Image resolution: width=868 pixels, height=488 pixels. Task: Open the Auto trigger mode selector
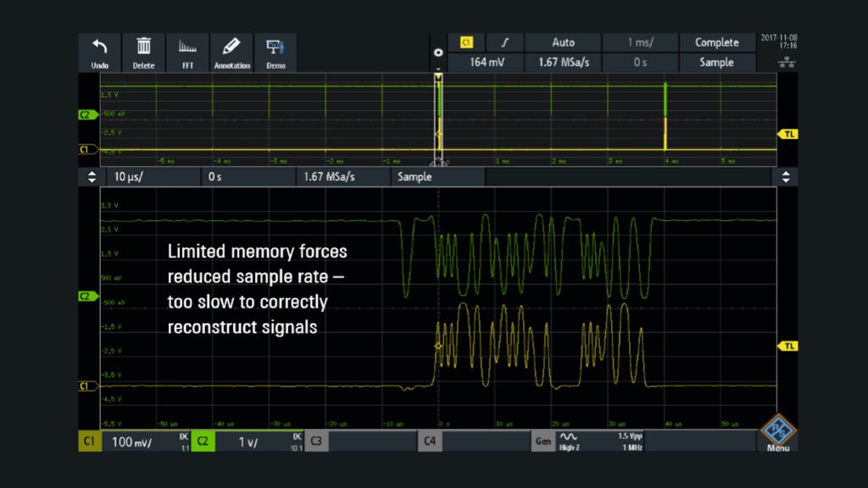coord(563,42)
